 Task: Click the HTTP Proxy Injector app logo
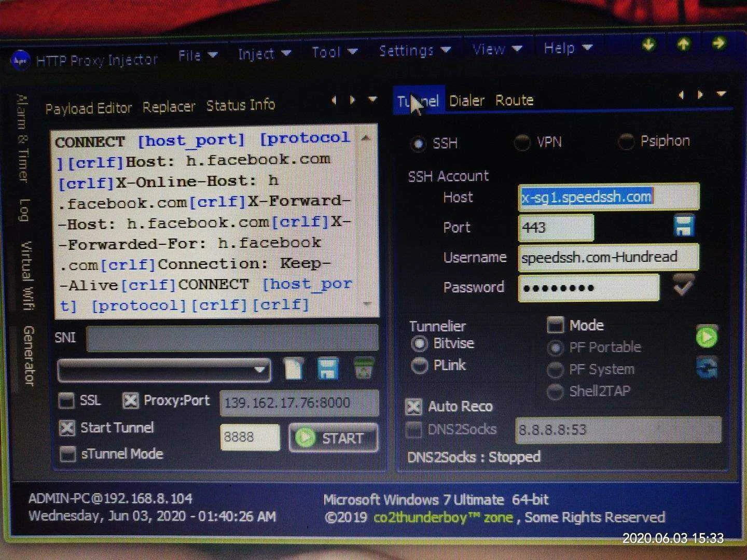21,60
